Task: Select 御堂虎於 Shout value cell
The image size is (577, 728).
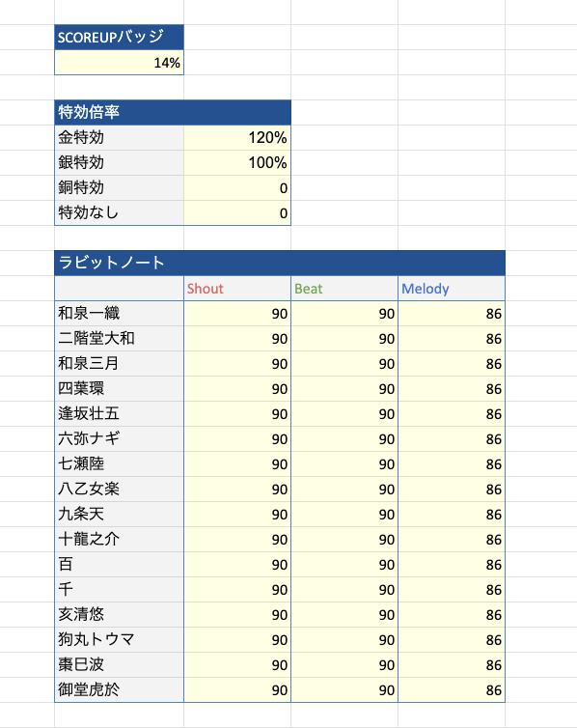Action: click(237, 689)
